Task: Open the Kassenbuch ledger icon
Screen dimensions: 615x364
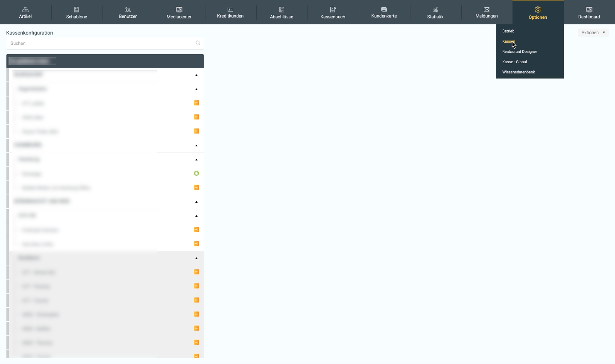Action: [333, 9]
